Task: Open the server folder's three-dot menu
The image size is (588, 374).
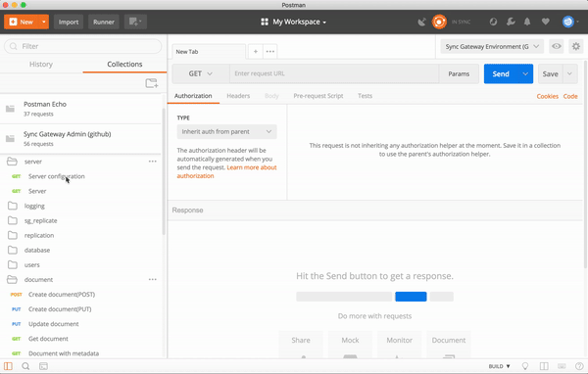Action: point(152,162)
